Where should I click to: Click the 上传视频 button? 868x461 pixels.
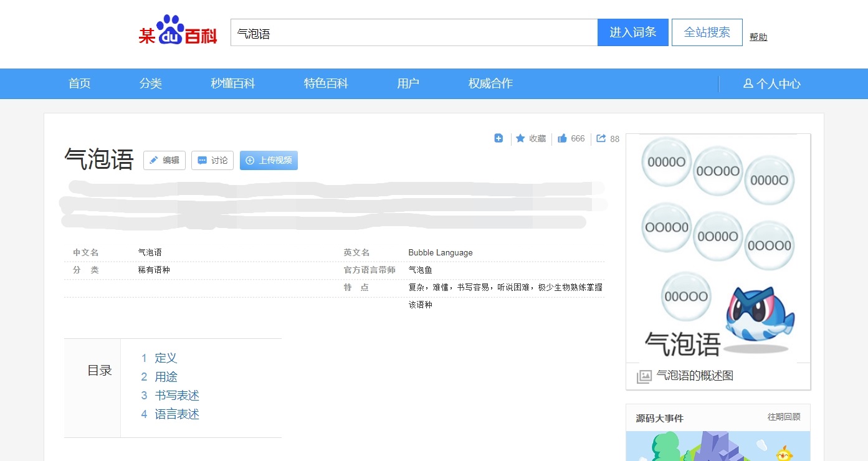pos(269,160)
